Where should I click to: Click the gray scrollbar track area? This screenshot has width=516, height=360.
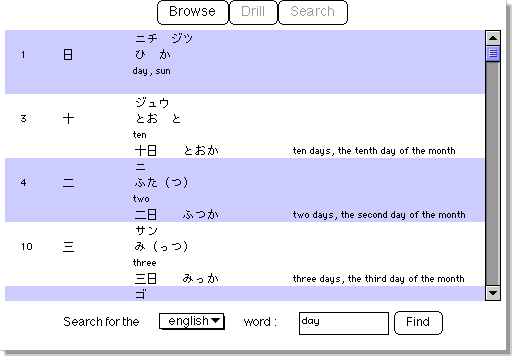[x=493, y=173]
